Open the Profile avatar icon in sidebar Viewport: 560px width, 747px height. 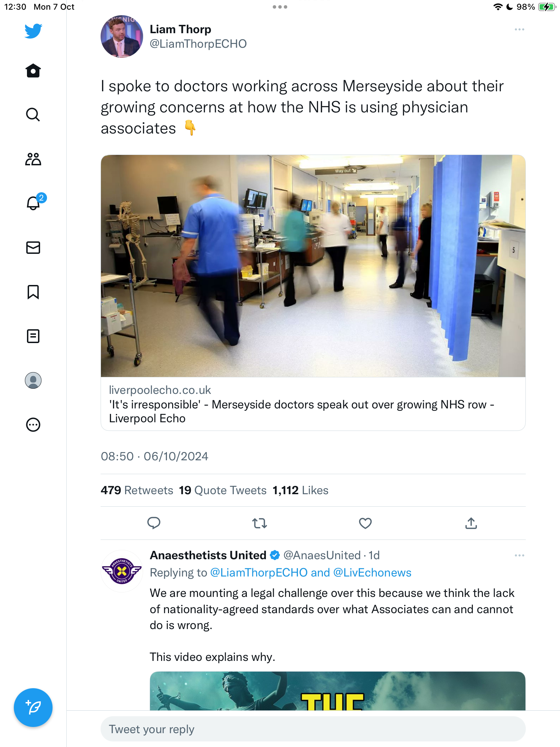tap(33, 380)
